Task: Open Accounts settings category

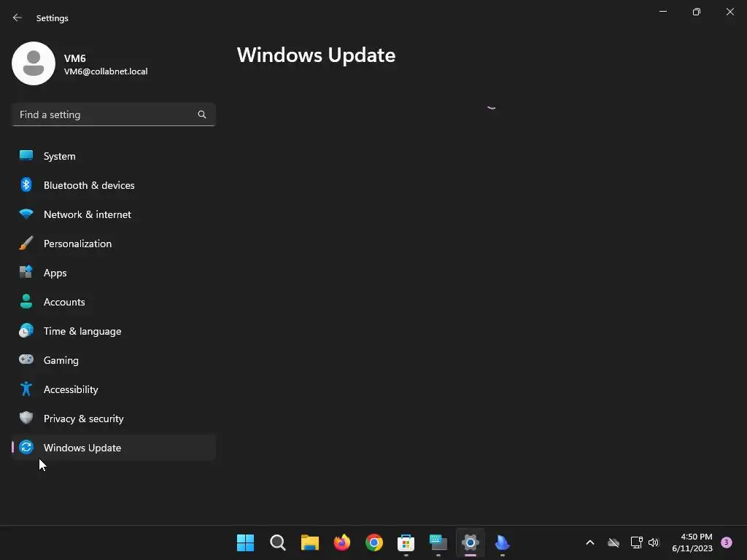Action: coord(113,302)
